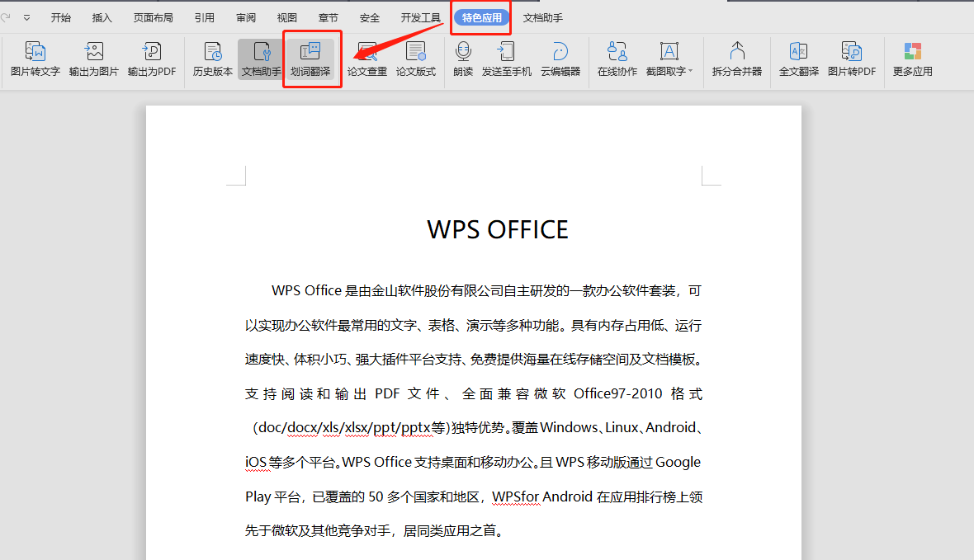
Task: Open 论文查重 plagiarism check
Action: (367, 59)
